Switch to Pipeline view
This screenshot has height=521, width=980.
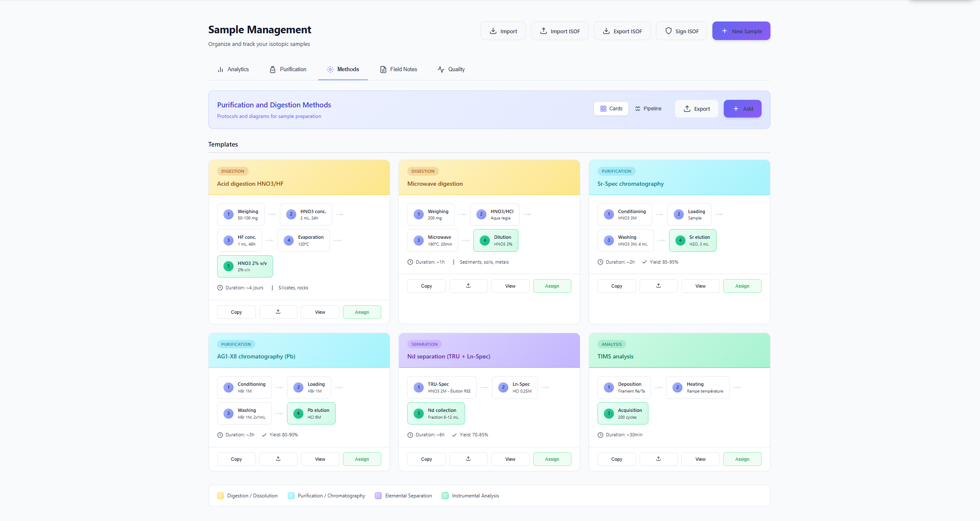(648, 109)
